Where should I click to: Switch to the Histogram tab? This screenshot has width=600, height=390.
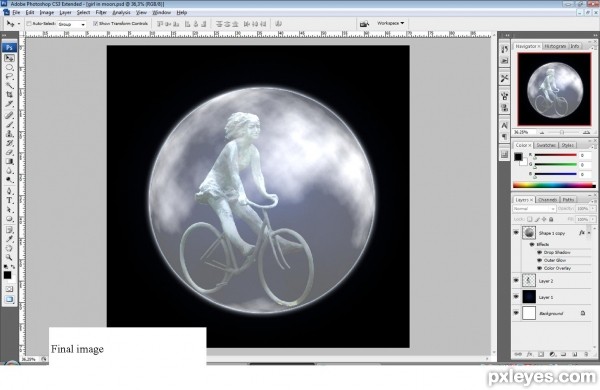pyautogui.click(x=555, y=46)
